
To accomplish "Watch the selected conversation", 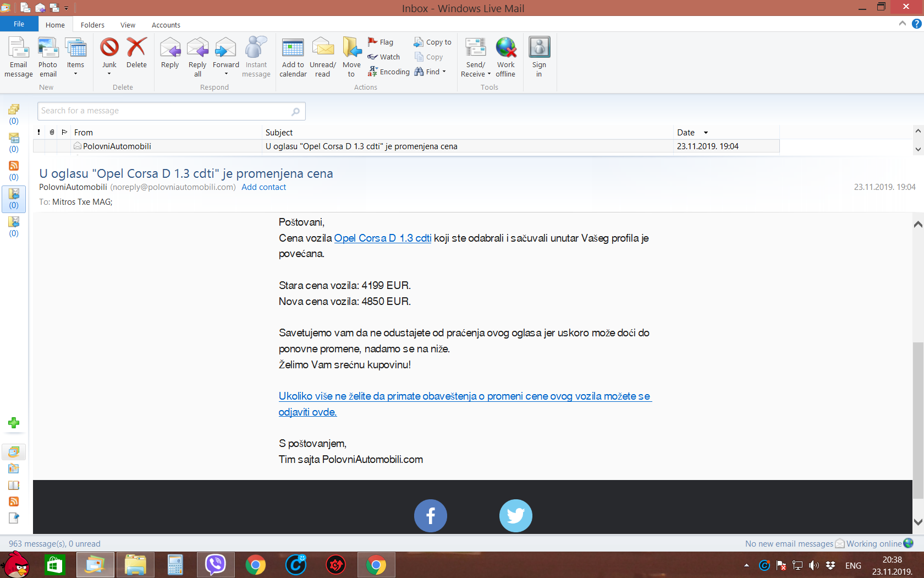I will click(x=384, y=57).
